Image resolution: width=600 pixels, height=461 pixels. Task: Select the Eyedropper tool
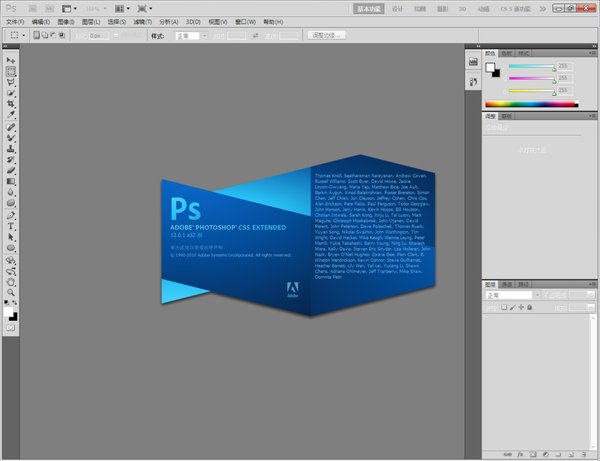pos(11,115)
